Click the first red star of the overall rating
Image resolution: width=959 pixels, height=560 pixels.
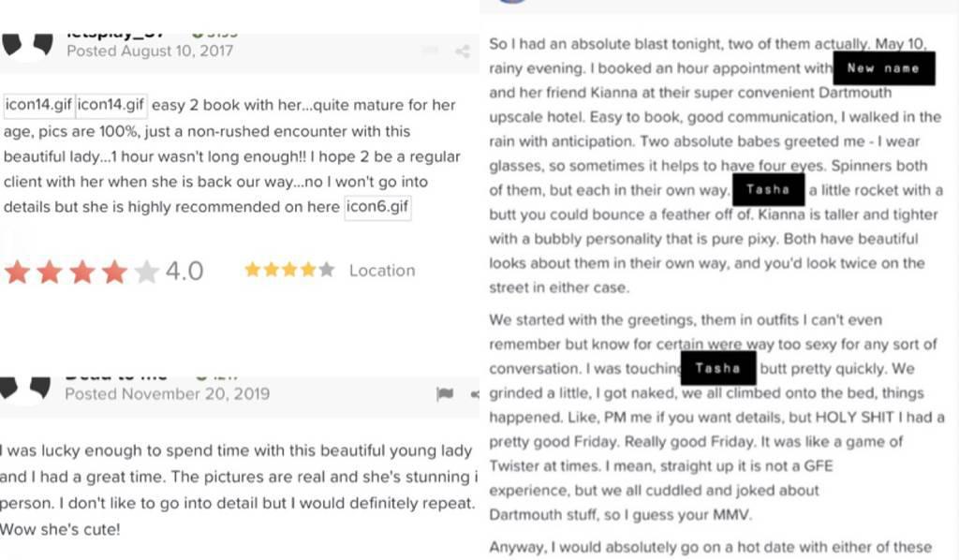[17, 272]
